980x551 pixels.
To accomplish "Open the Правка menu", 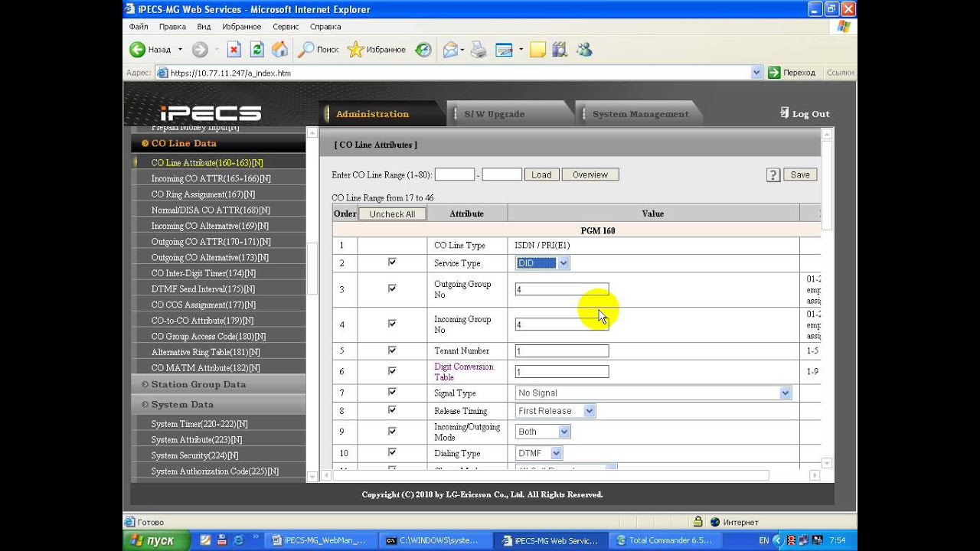I will click(172, 26).
